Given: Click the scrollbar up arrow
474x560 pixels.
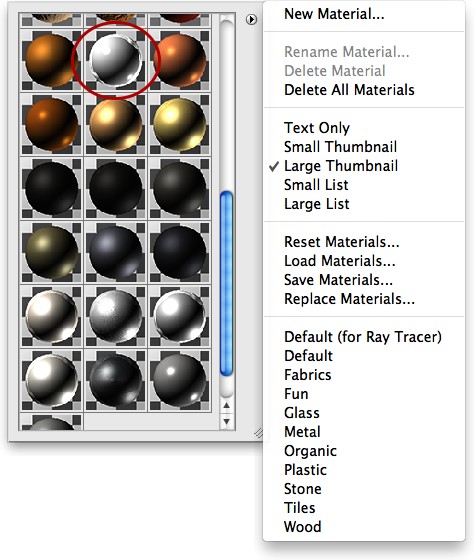Looking at the screenshot, I should pyautogui.click(x=226, y=406).
